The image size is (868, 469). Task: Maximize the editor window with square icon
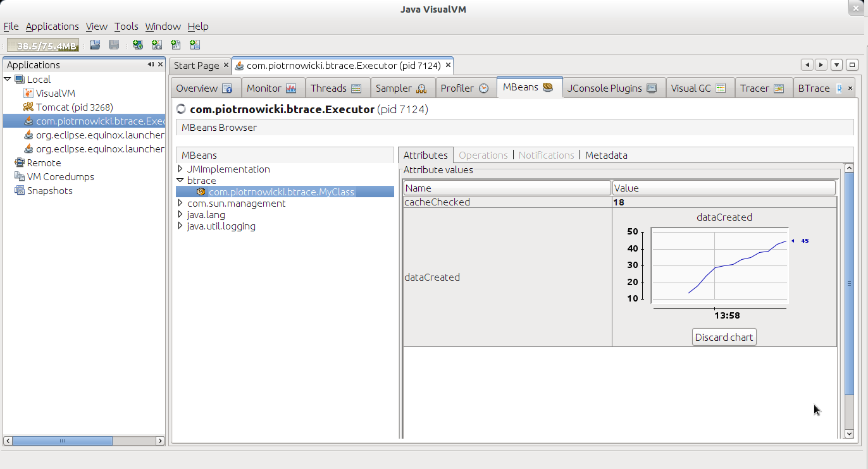tap(852, 65)
